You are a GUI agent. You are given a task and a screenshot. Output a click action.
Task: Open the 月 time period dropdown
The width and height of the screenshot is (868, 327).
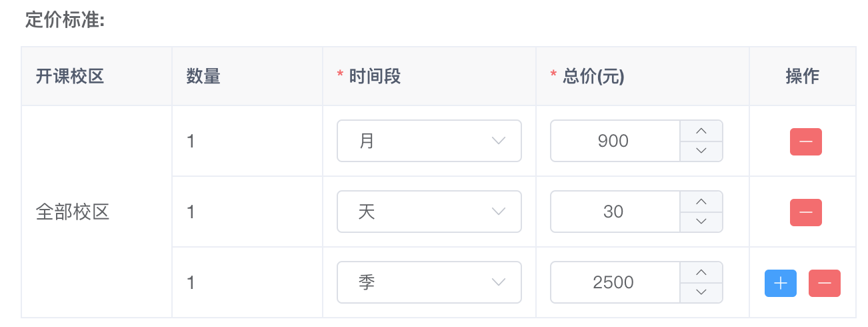click(429, 141)
